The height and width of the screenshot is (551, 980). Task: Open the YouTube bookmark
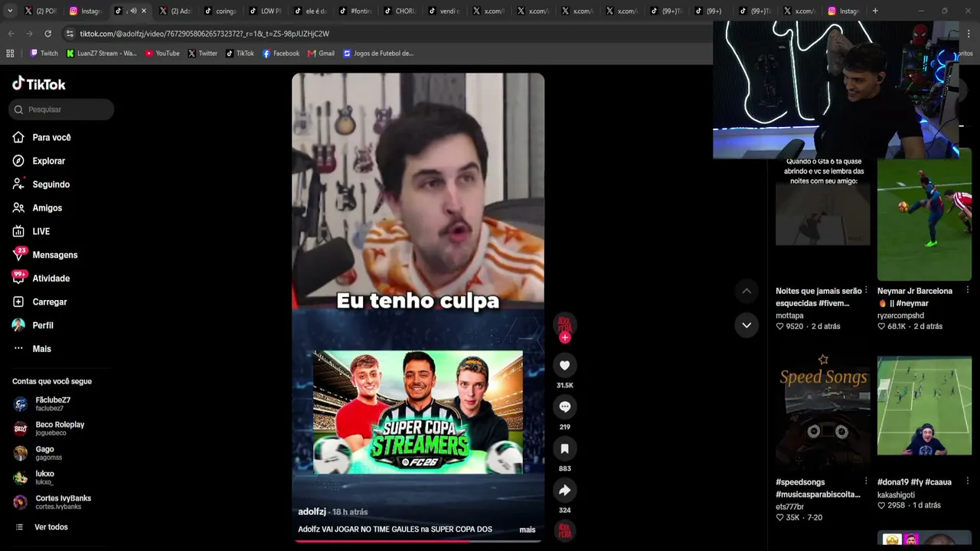[162, 54]
